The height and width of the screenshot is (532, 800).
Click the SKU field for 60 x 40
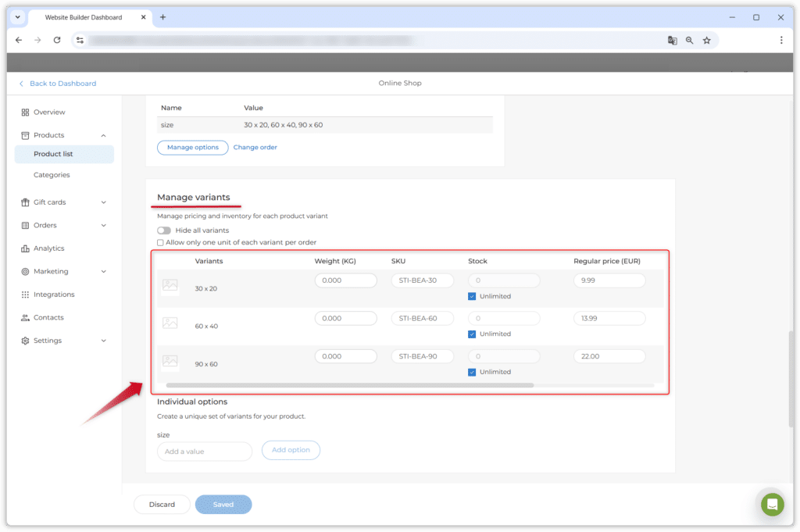point(422,319)
